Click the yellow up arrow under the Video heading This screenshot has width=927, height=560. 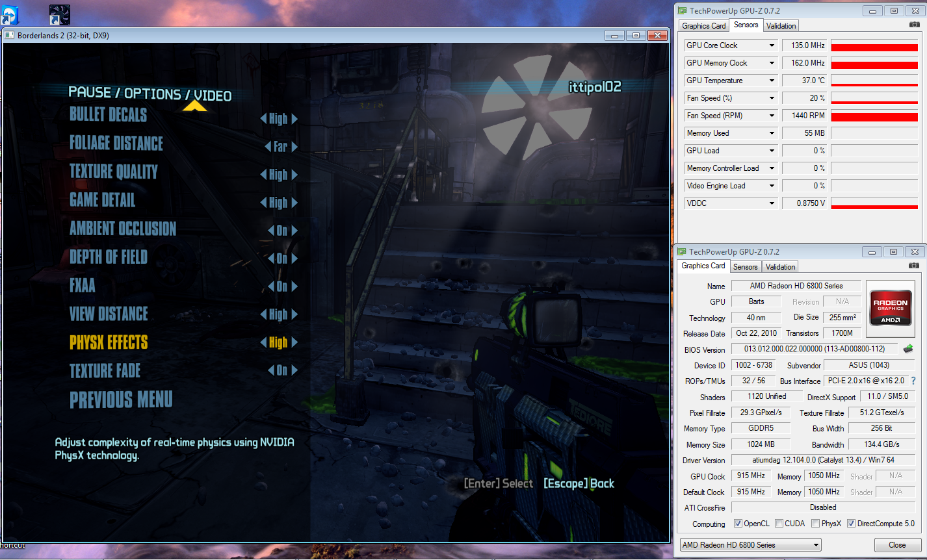(194, 107)
